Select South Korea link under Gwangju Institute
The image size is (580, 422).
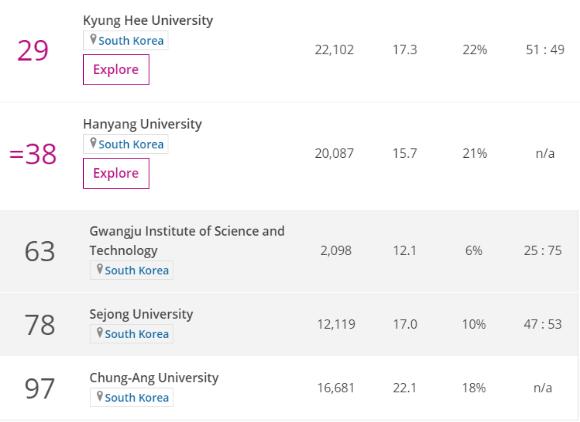click(136, 270)
